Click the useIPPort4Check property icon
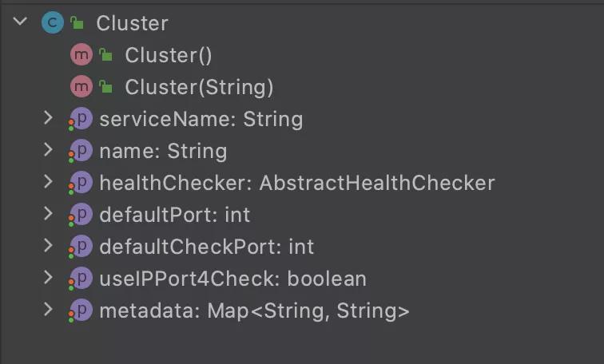Image resolution: width=604 pixels, height=364 pixels. point(81,279)
